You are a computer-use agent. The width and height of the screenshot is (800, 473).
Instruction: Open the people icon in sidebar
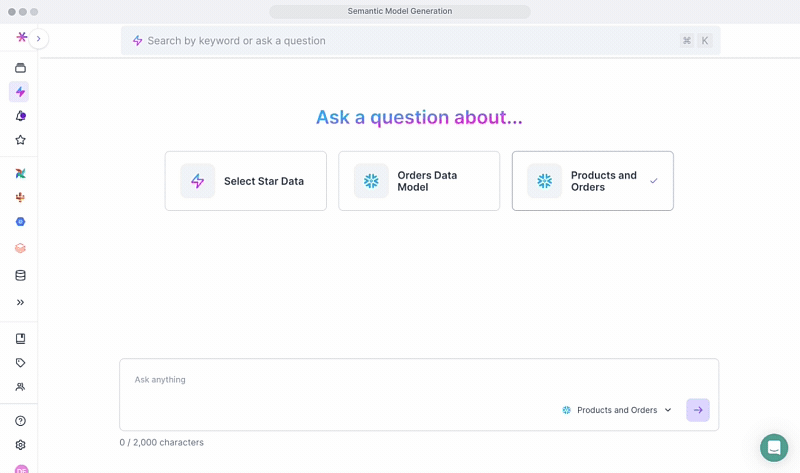[x=20, y=387]
